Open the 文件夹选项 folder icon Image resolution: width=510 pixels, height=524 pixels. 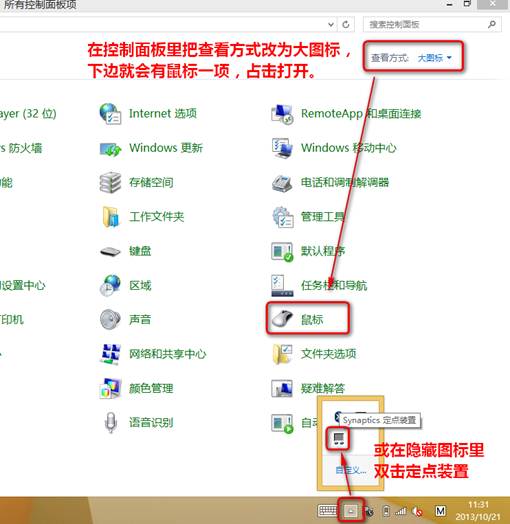pyautogui.click(x=282, y=354)
